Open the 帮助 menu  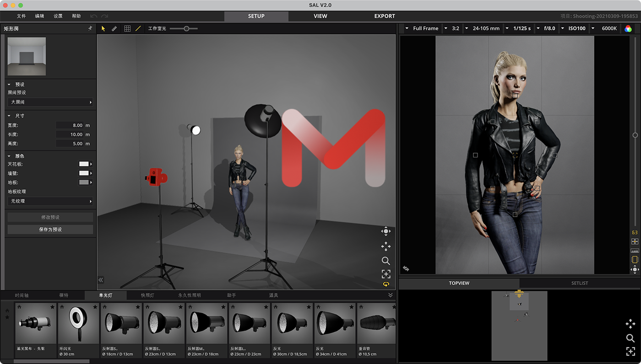[x=76, y=16]
